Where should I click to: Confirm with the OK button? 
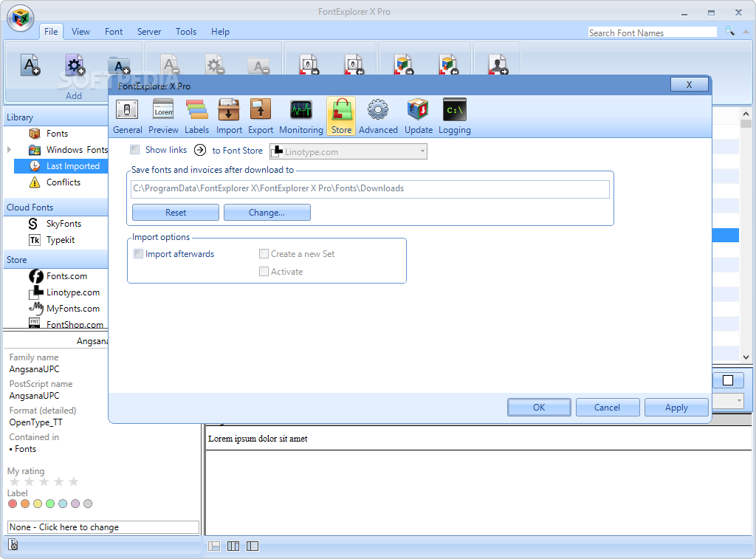[539, 408]
